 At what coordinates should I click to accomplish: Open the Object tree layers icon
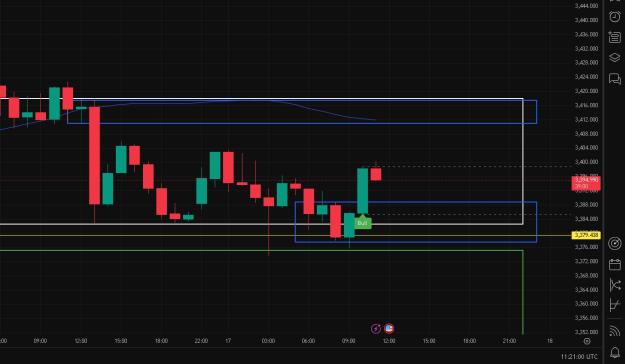(x=615, y=57)
